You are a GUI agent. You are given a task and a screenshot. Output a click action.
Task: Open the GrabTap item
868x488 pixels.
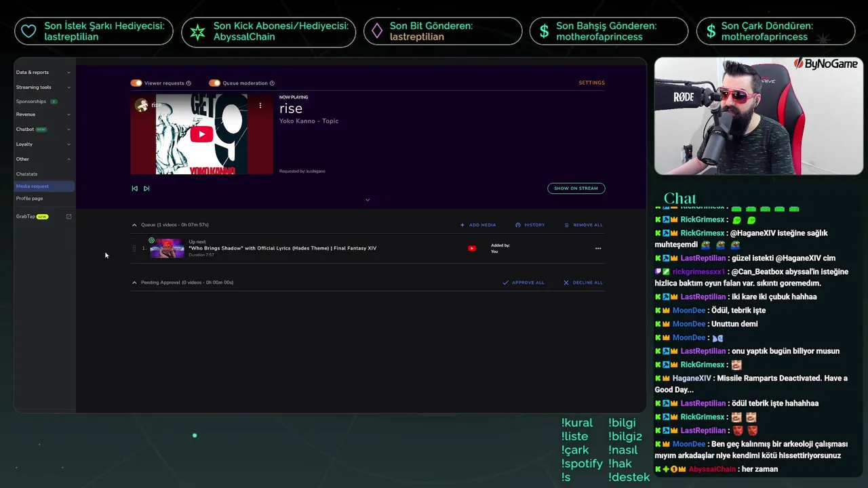pos(32,217)
